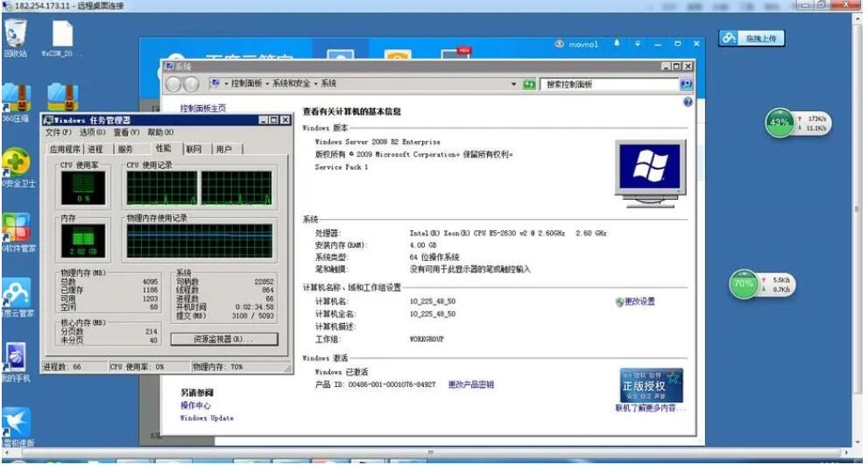Click the Task Manager resize grip corner
This screenshot has width=868, height=465.
click(x=288, y=368)
